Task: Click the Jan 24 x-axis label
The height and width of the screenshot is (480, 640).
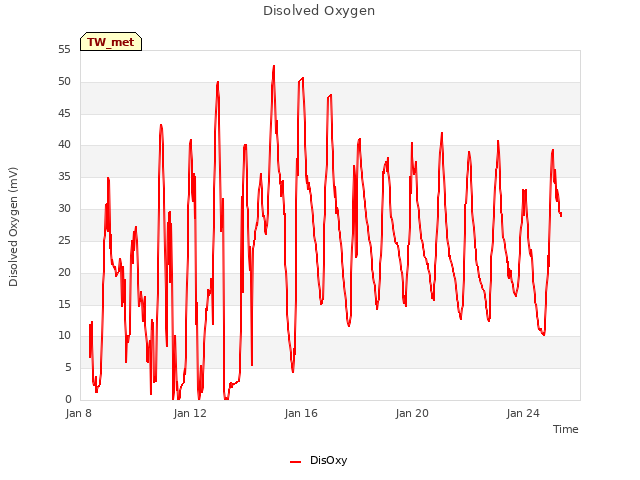Action: tap(523, 413)
